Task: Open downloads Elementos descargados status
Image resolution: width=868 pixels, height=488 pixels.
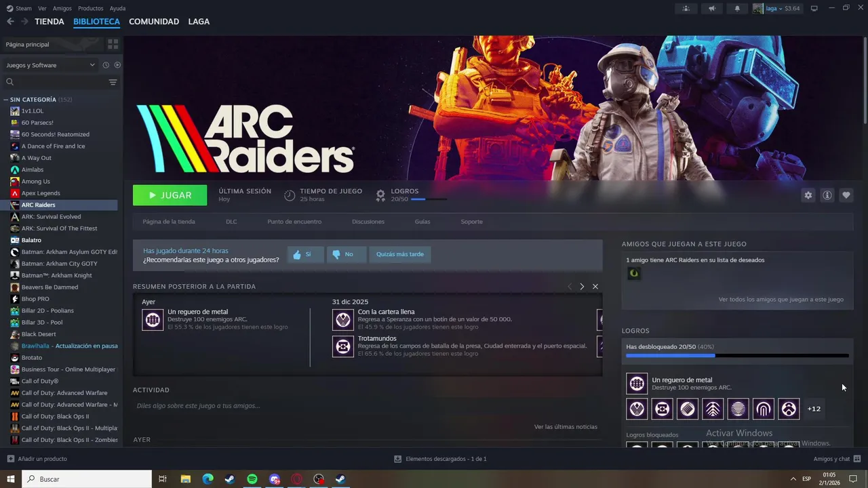Action: 441,459
